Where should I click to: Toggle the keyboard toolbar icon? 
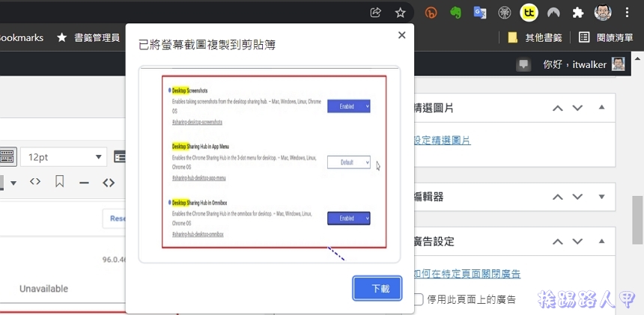(x=7, y=157)
